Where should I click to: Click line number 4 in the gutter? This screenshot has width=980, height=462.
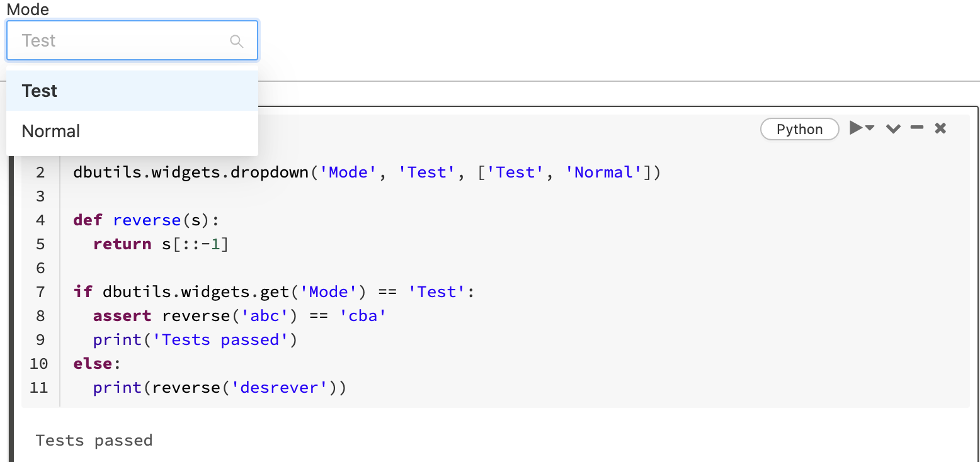coord(40,220)
